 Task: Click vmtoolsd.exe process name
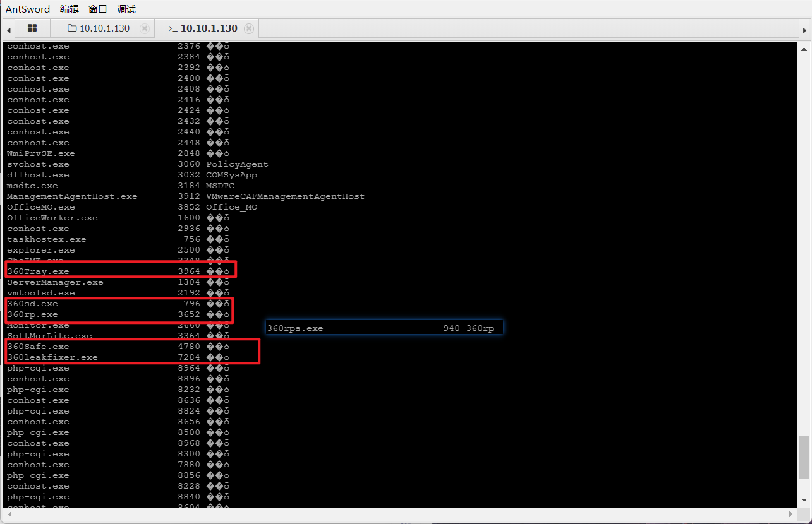(x=40, y=293)
